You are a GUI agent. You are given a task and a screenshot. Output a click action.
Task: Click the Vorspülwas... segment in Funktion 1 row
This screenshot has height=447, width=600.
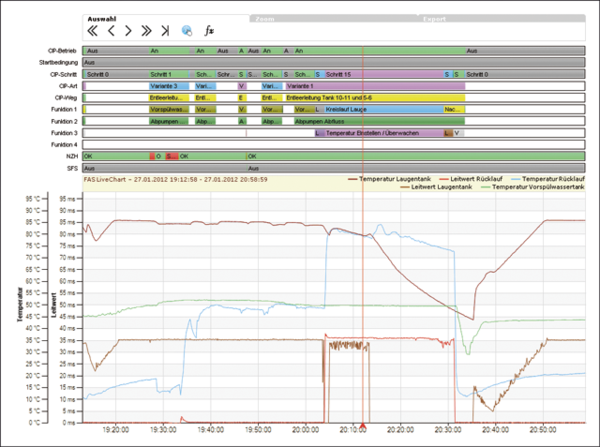click(169, 109)
